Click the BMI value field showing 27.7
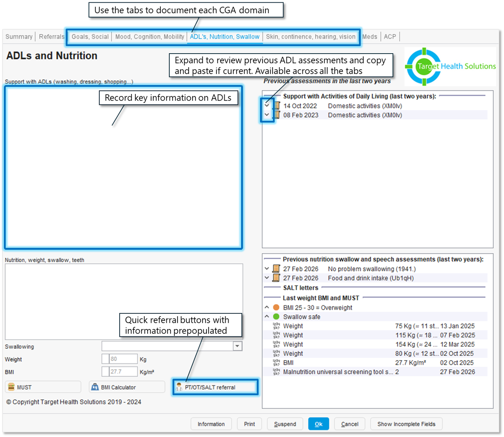 click(123, 372)
